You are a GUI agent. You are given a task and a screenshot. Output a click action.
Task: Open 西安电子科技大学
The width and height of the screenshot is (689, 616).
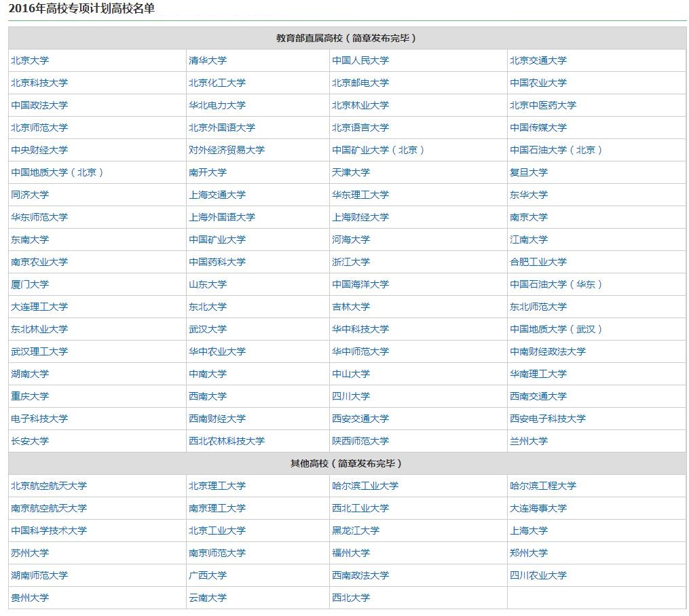click(x=548, y=419)
